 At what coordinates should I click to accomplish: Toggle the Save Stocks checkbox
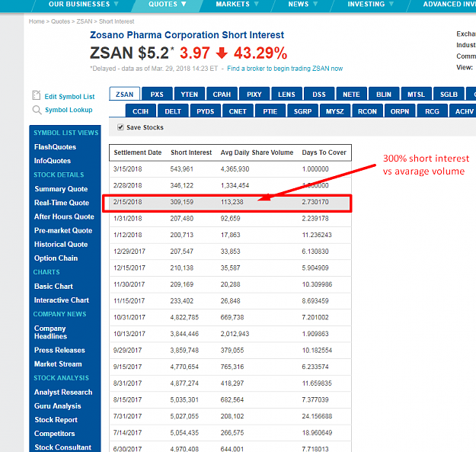pyautogui.click(x=120, y=127)
